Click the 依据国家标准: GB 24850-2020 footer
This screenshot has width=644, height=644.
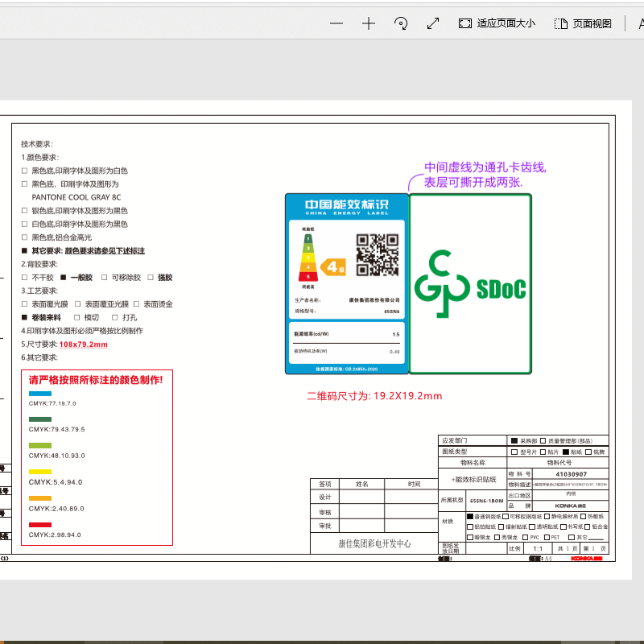click(347, 369)
